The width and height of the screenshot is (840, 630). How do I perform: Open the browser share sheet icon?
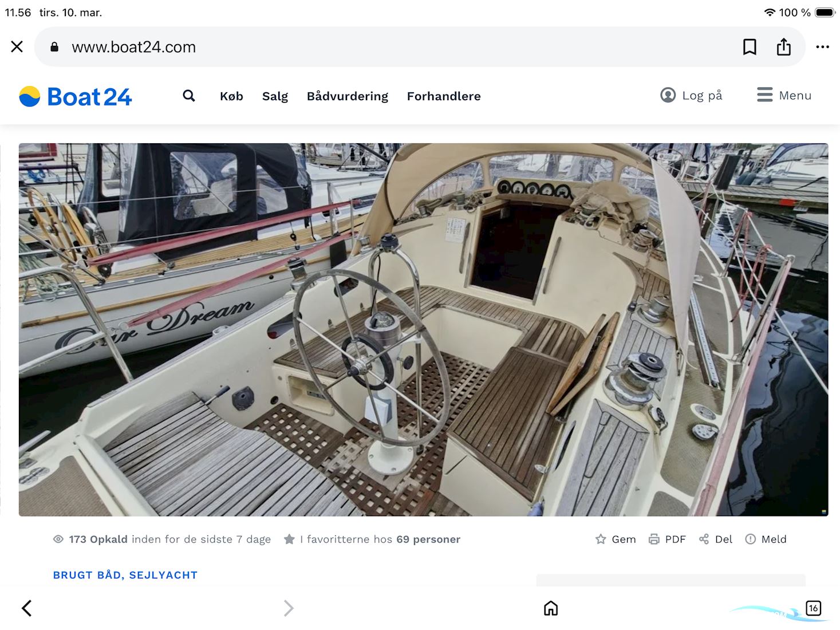783,47
